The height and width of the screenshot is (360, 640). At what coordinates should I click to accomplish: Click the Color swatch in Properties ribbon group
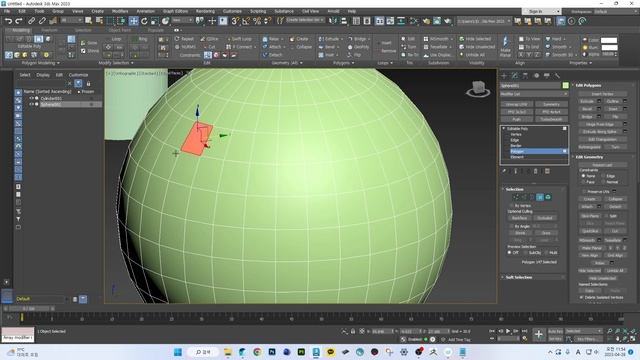click(x=609, y=40)
